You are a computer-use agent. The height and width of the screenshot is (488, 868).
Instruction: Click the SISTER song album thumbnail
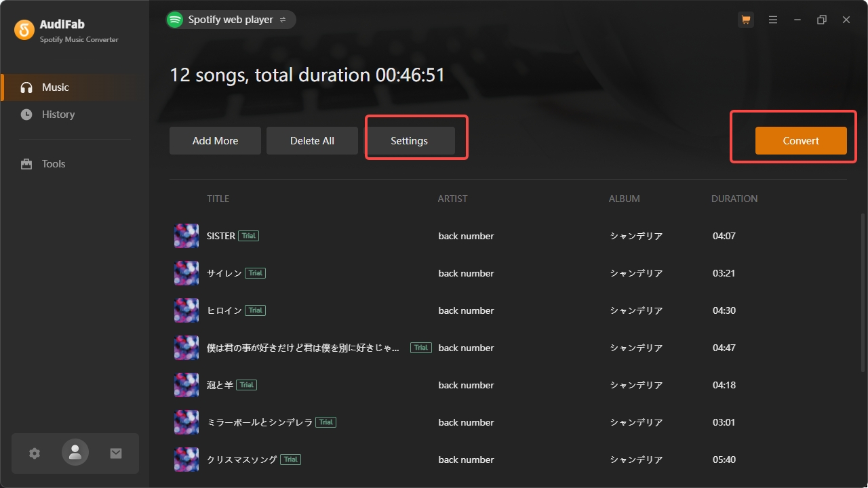pos(186,235)
